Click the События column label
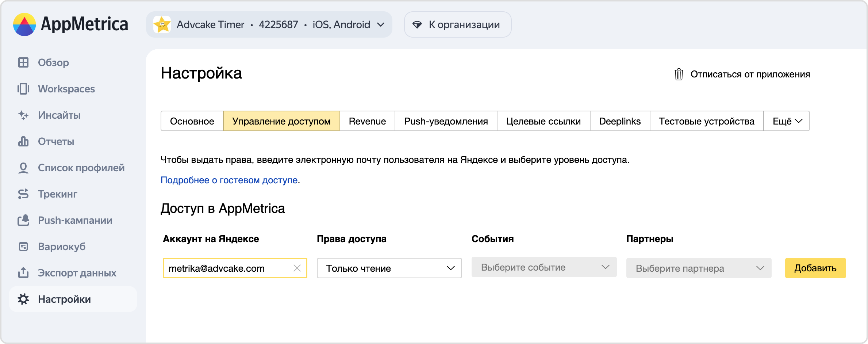Image resolution: width=868 pixels, height=344 pixels. (x=493, y=239)
